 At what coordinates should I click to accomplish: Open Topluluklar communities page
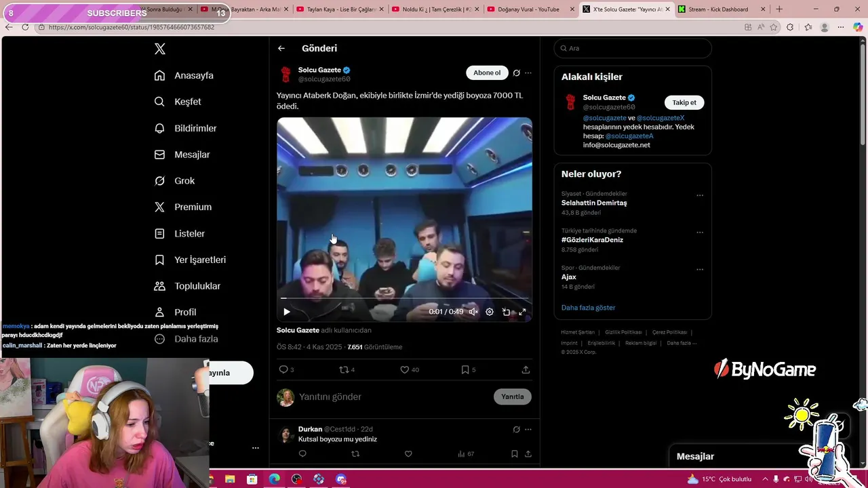tap(187, 286)
